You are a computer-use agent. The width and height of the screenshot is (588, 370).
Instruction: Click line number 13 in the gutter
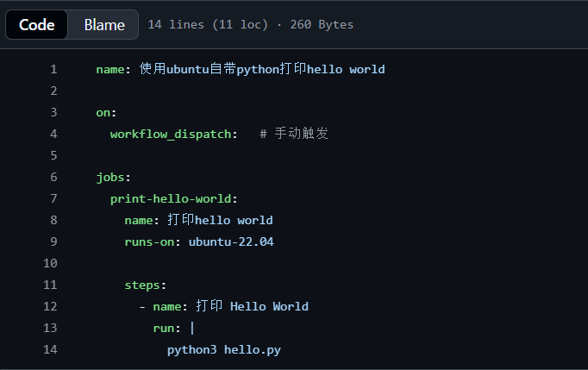50,328
